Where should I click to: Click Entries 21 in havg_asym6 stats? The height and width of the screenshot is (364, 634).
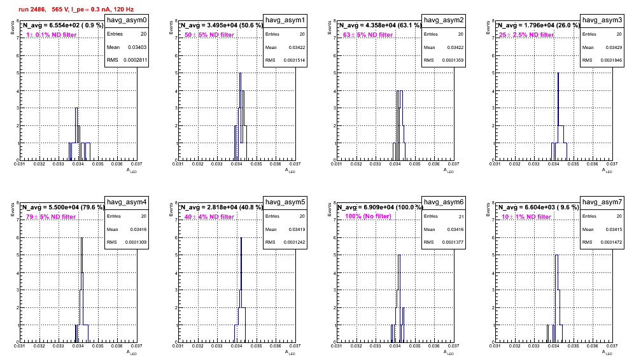tap(444, 216)
